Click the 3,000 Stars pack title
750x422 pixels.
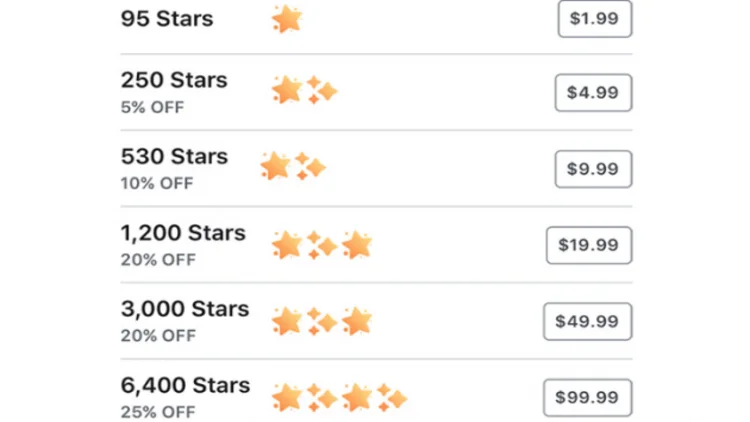(185, 309)
